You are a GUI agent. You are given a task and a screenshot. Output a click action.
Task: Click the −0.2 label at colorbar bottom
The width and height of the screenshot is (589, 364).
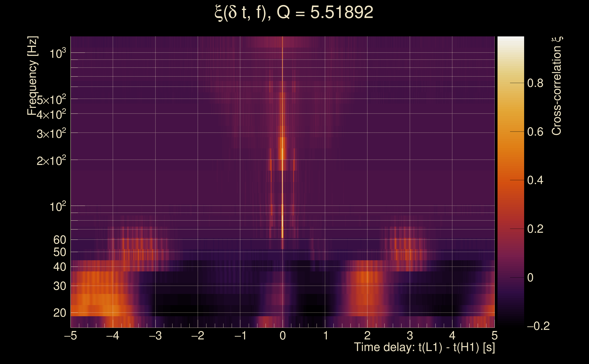tap(538, 326)
